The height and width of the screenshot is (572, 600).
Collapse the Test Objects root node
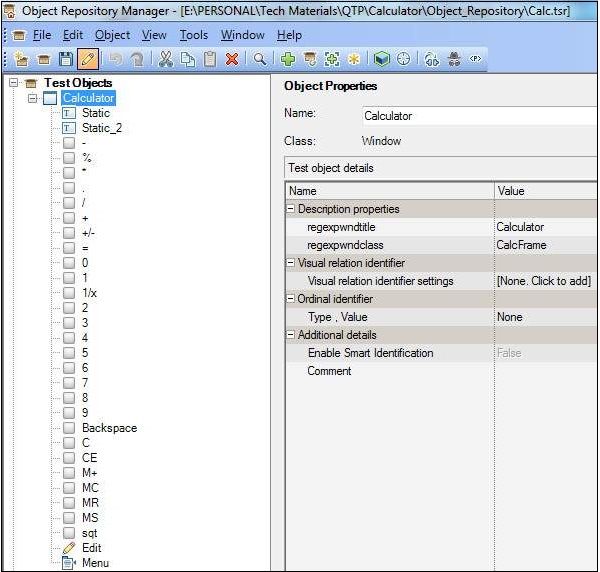click(x=14, y=83)
